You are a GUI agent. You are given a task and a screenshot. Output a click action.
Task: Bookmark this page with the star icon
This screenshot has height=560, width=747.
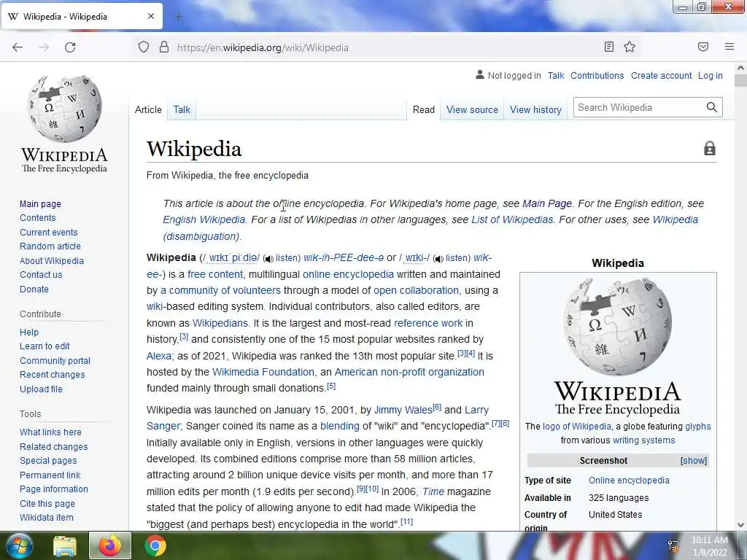coord(630,47)
